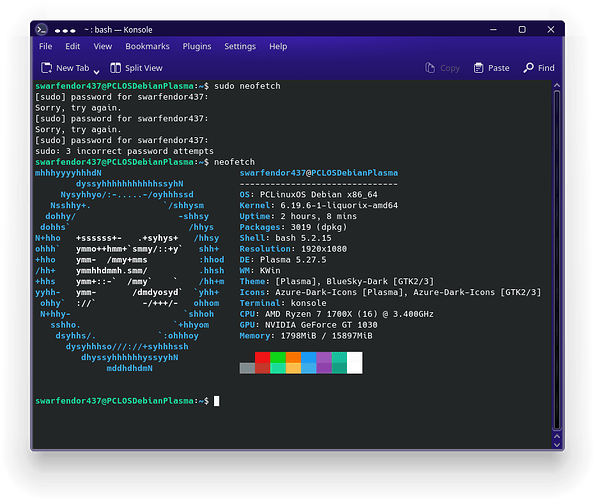Image resolution: width=594 pixels, height=500 pixels.
Task: Maximize the Konsole window
Action: [x=522, y=30]
